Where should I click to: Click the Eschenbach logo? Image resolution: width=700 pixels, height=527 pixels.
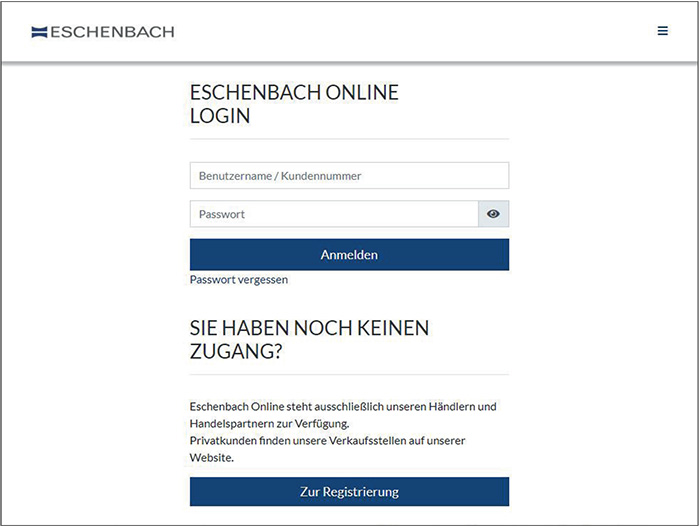103,32
